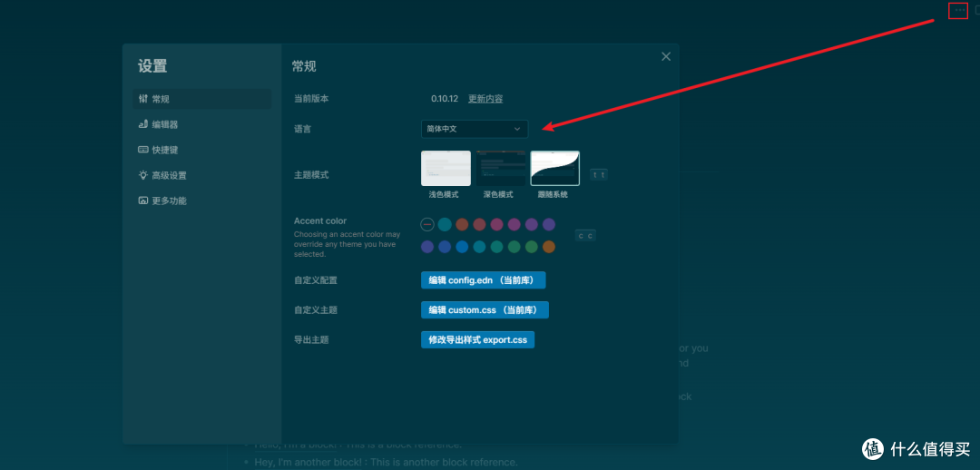Choose the 跟随系统 follow-system theme thumbnail
The height and width of the screenshot is (470, 980).
click(555, 169)
